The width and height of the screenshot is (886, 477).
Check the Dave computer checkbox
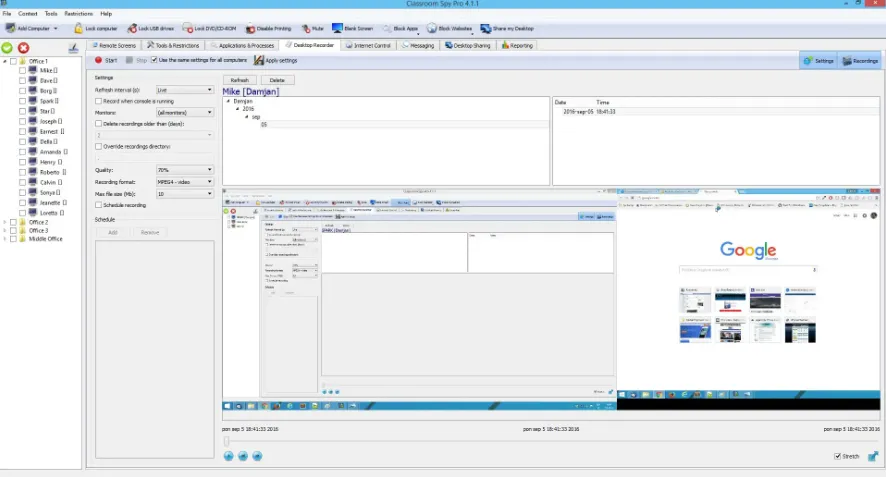[23, 81]
